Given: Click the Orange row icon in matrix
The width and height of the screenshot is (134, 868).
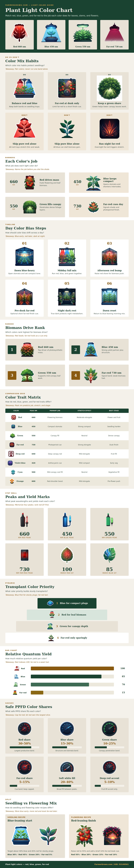Looking at the screenshot, I should coord(12,481).
